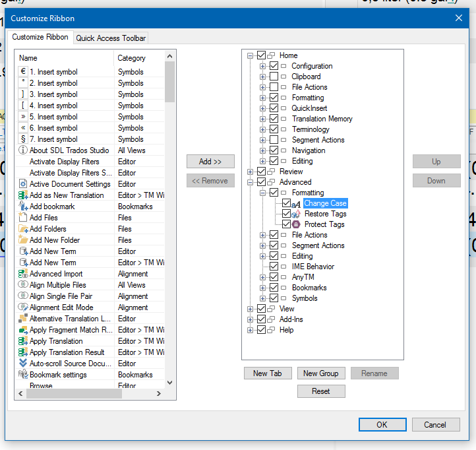Viewport: 476px width, 450px height.
Task: Uncheck the Change Case checkbox
Action: coord(286,203)
